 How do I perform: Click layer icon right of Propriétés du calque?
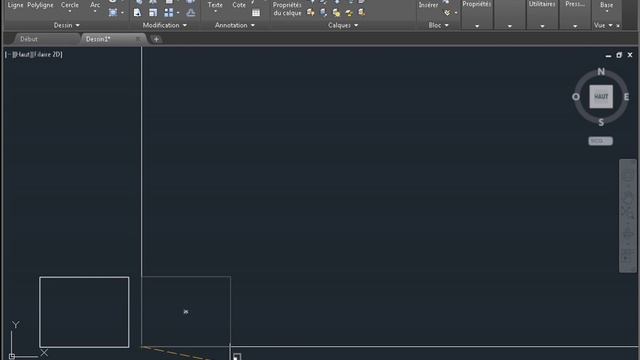311,13
